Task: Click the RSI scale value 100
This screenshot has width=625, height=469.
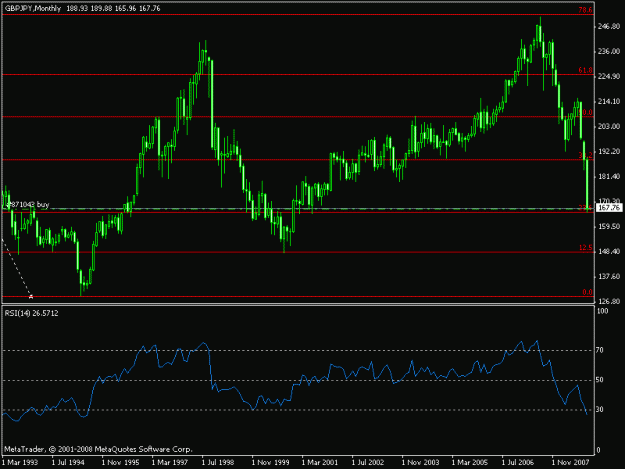Action: 603,311
